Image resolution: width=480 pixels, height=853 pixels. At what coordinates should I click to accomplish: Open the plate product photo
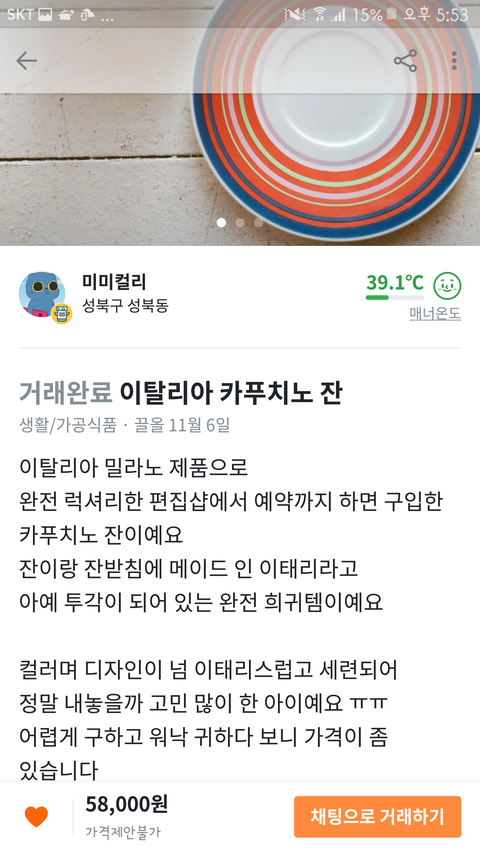[x=240, y=123]
